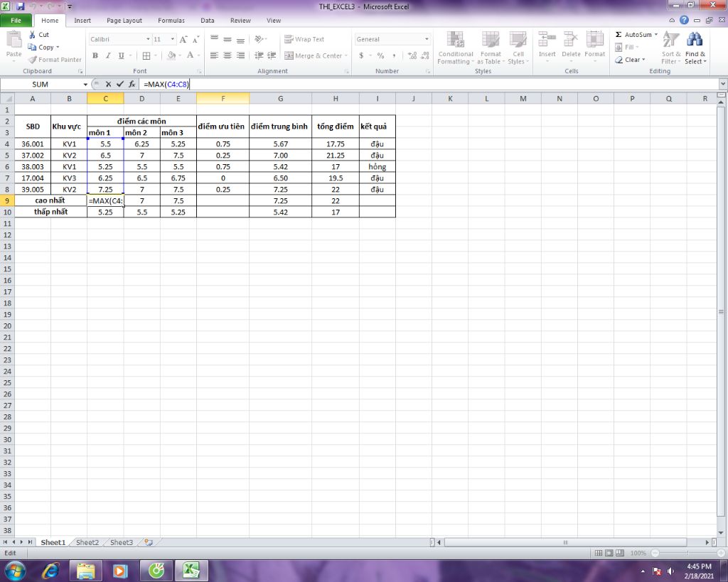Click the Decrease Decimal icon
Screen dimensions: 728x582
tap(425, 55)
